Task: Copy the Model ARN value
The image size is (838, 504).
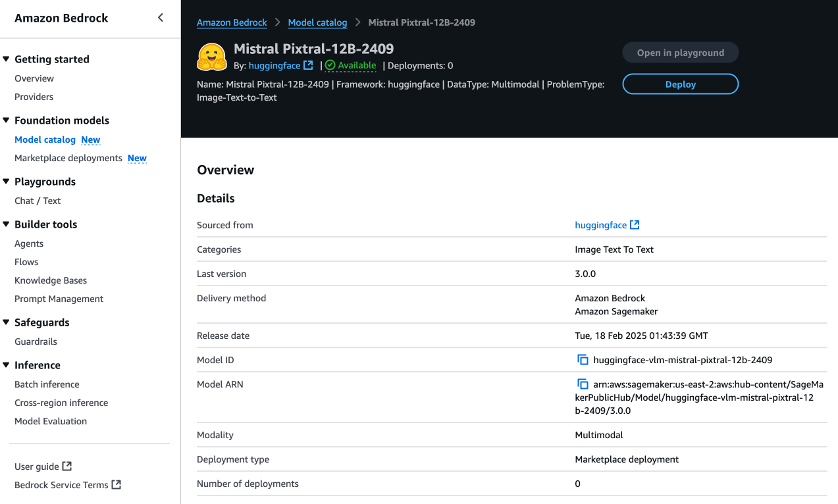Action: 583,384
